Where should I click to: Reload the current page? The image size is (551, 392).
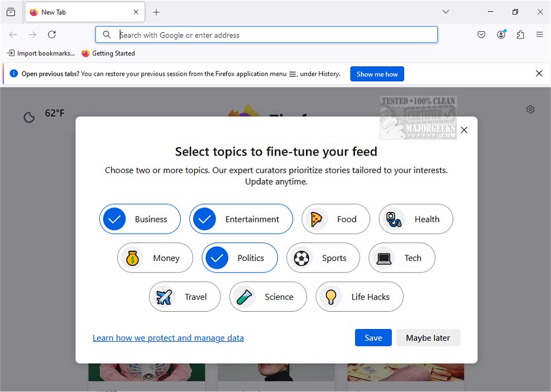52,35
